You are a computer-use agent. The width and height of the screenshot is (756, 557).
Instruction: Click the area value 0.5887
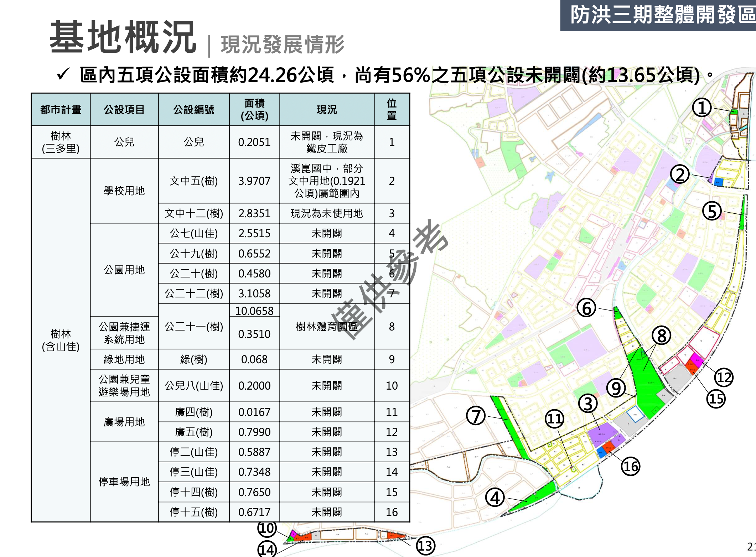tap(254, 452)
